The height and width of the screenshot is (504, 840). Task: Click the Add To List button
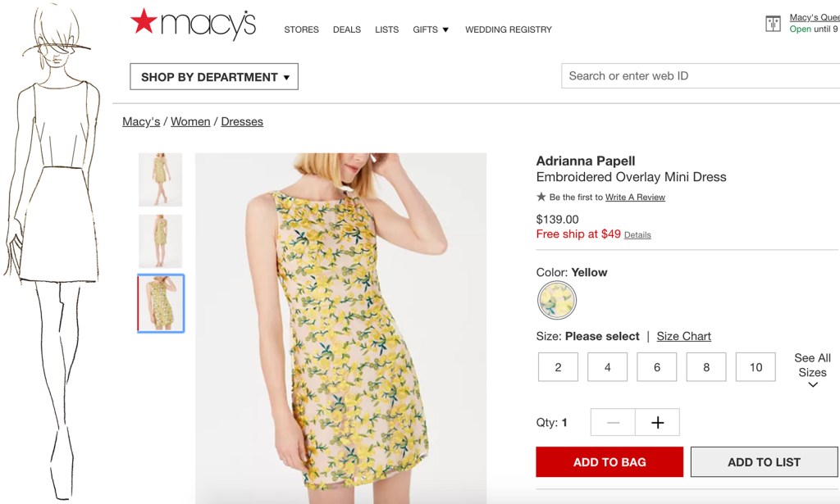tap(764, 462)
